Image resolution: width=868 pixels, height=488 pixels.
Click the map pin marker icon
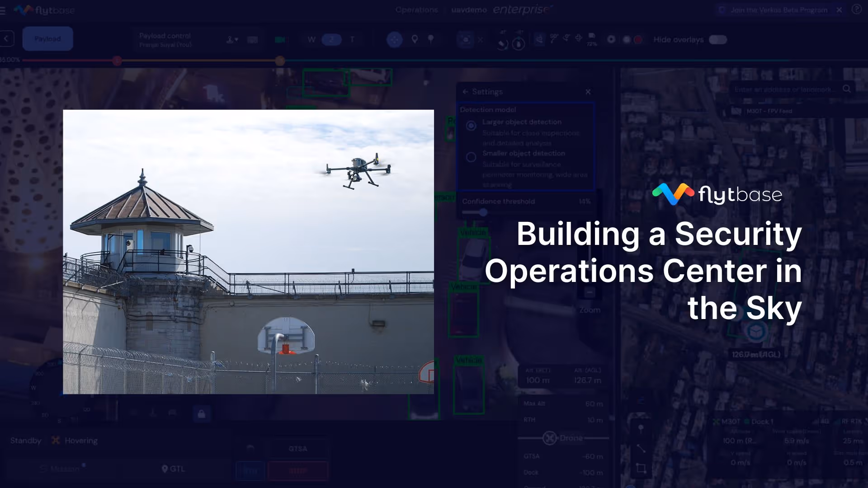(415, 40)
